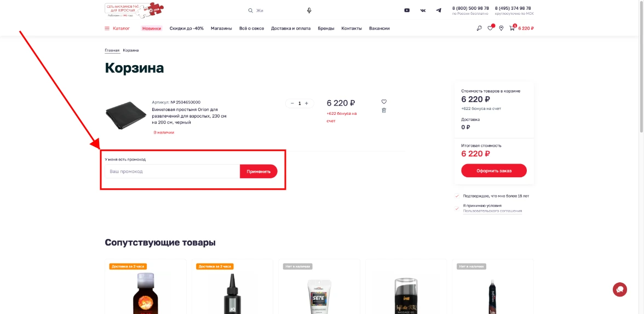
Task: Delete the item with the trash icon
Action: pyautogui.click(x=384, y=110)
